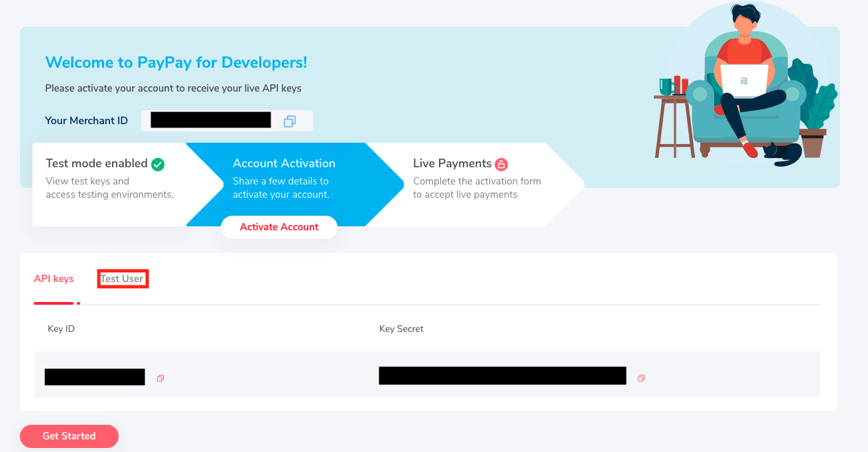The width and height of the screenshot is (868, 452).
Task: Click 'Share a few details' description text
Action: pyautogui.click(x=281, y=188)
